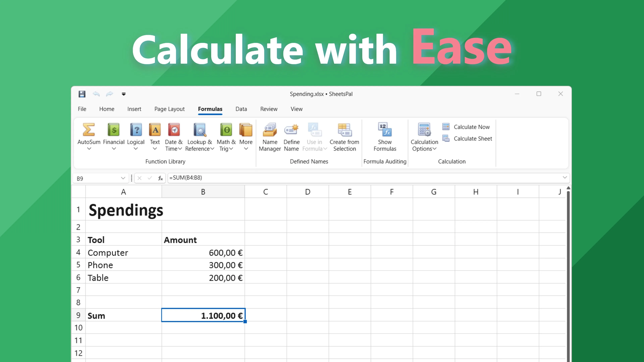Screen dimensions: 644x362
Task: Select the Phone cell
Action: click(123, 265)
